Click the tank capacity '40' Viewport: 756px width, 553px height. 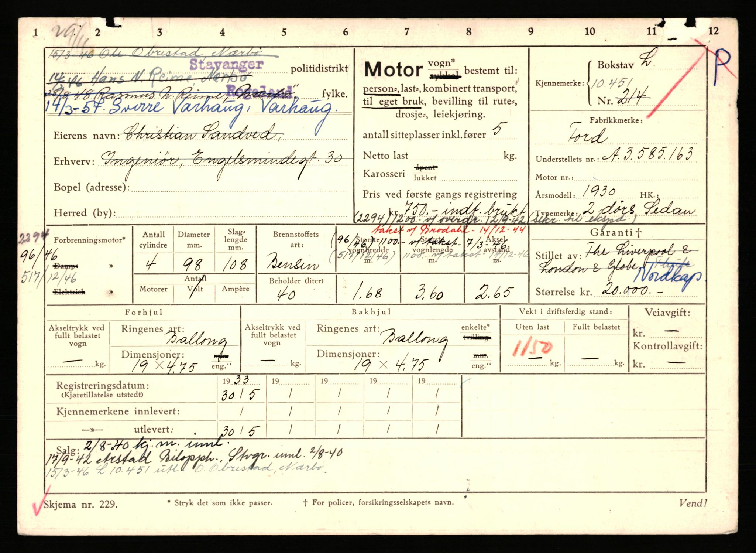(x=285, y=294)
